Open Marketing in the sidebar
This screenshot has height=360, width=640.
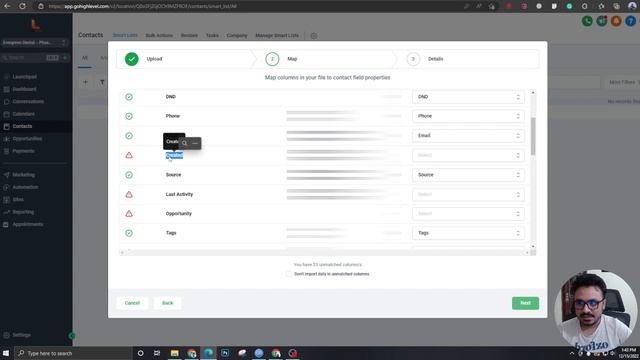tap(23, 175)
